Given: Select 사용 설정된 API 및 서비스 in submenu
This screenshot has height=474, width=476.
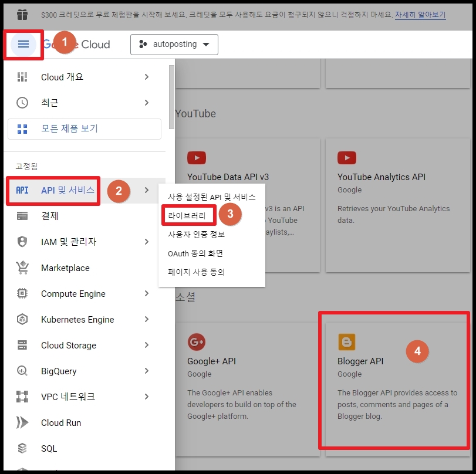Looking at the screenshot, I should pos(212,197).
